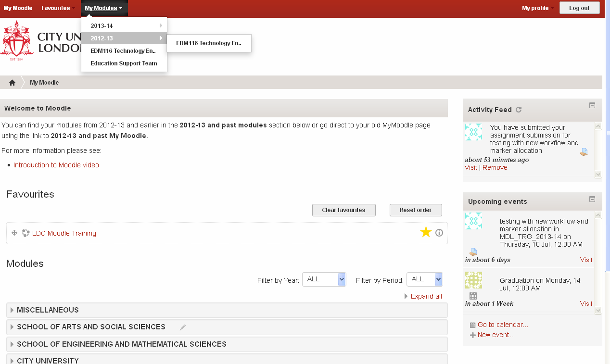
Task: Grab the move handle for LDC Moodle Training
Action: tap(14, 233)
